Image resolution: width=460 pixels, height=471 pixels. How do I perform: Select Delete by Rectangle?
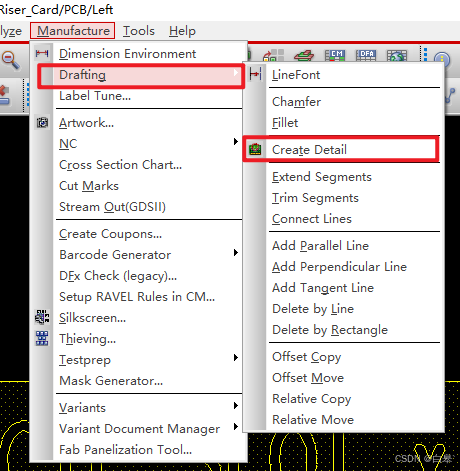pyautogui.click(x=330, y=330)
